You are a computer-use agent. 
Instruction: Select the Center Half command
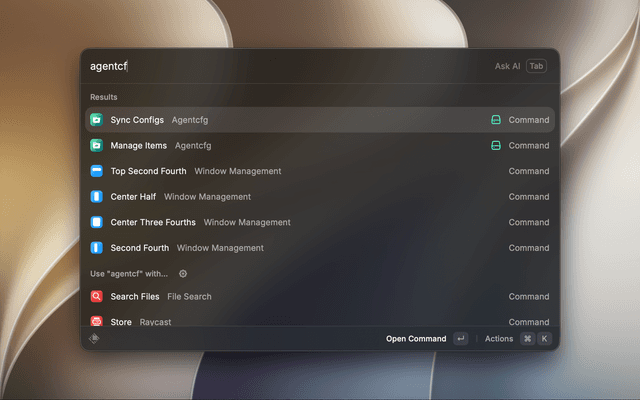click(320, 197)
